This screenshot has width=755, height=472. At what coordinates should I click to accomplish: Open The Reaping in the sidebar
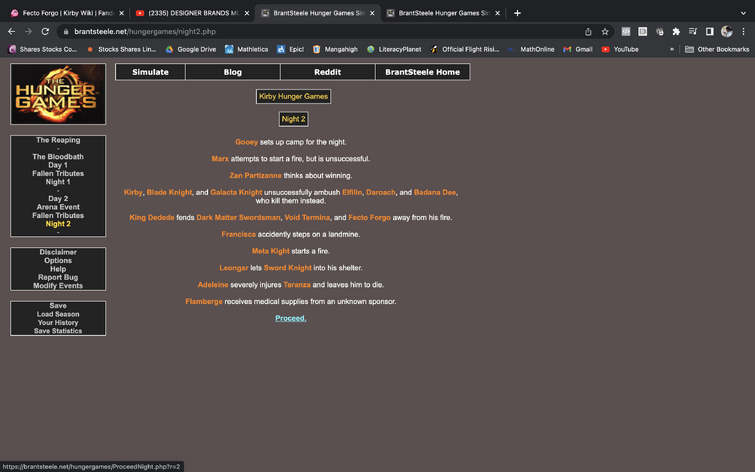click(58, 140)
